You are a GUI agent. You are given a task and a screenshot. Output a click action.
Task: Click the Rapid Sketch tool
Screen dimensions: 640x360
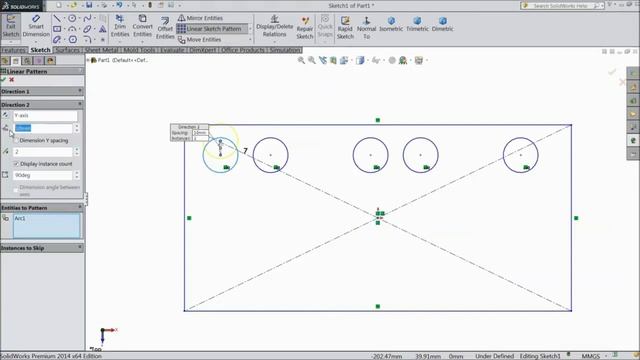point(345,28)
